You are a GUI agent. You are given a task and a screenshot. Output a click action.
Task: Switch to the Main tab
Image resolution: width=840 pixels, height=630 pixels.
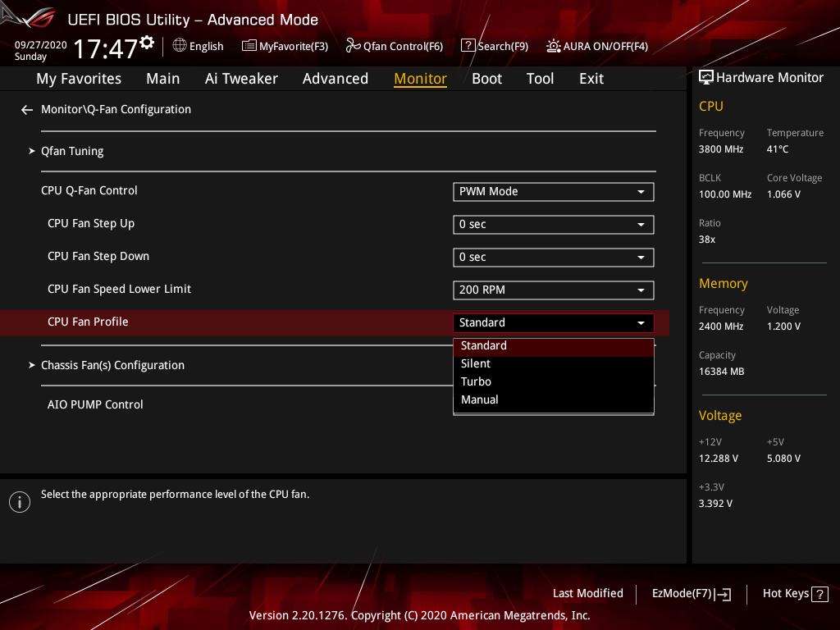pyautogui.click(x=163, y=79)
